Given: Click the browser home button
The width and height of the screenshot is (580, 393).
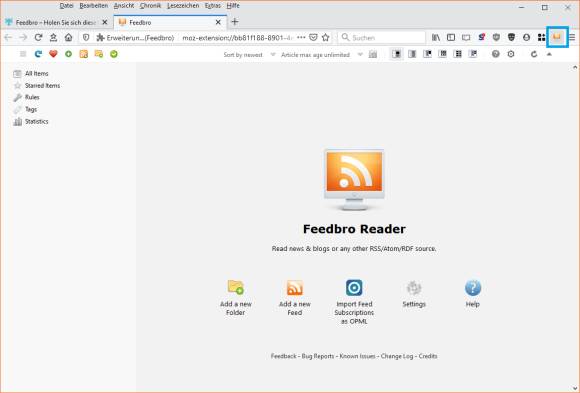Looking at the screenshot, I should [x=68, y=37].
